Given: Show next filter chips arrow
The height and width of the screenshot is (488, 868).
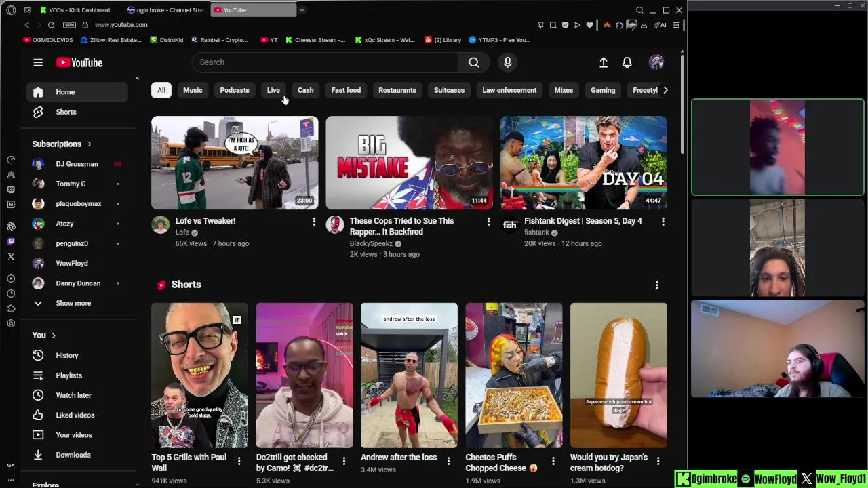Looking at the screenshot, I should pos(665,90).
